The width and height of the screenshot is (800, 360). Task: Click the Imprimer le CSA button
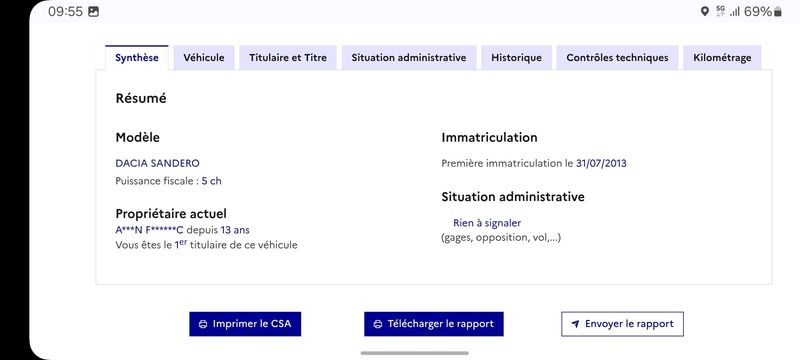point(245,324)
